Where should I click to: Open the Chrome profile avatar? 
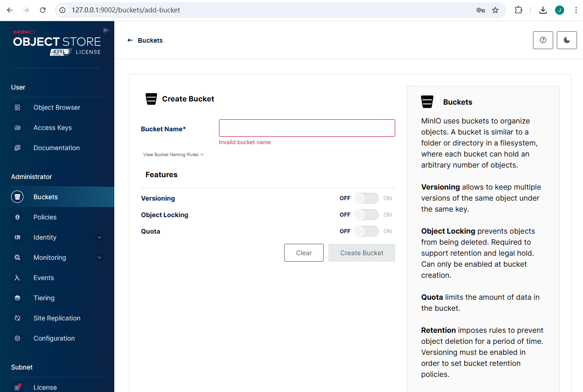pos(560,10)
